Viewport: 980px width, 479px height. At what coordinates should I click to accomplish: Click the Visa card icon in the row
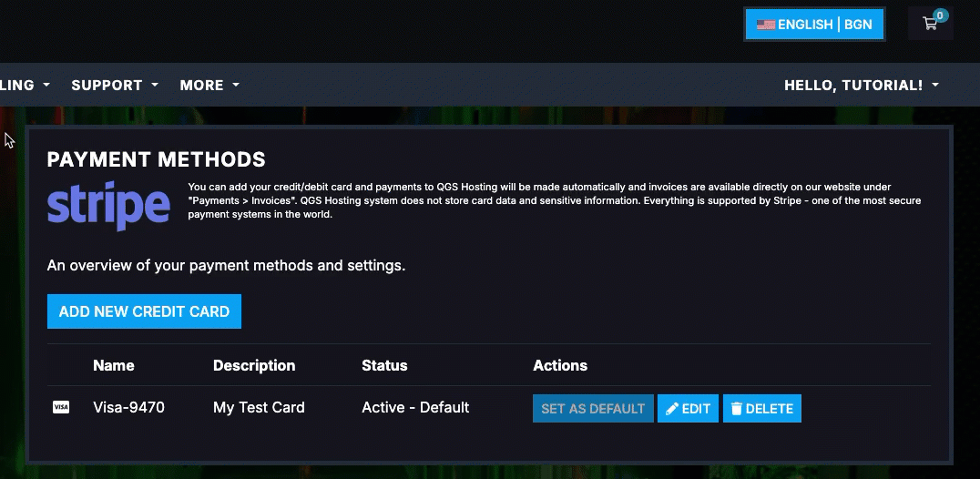(61, 408)
